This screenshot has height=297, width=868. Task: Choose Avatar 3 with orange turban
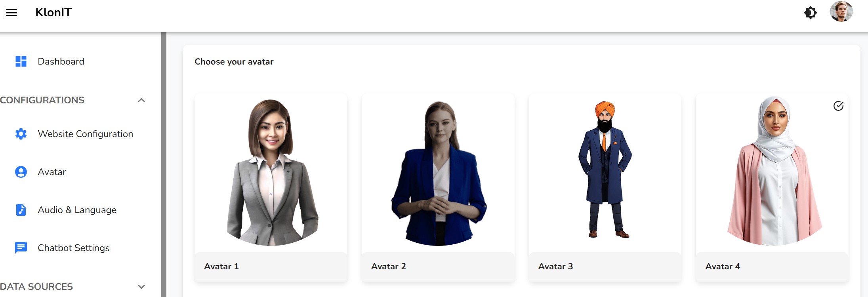point(605,188)
